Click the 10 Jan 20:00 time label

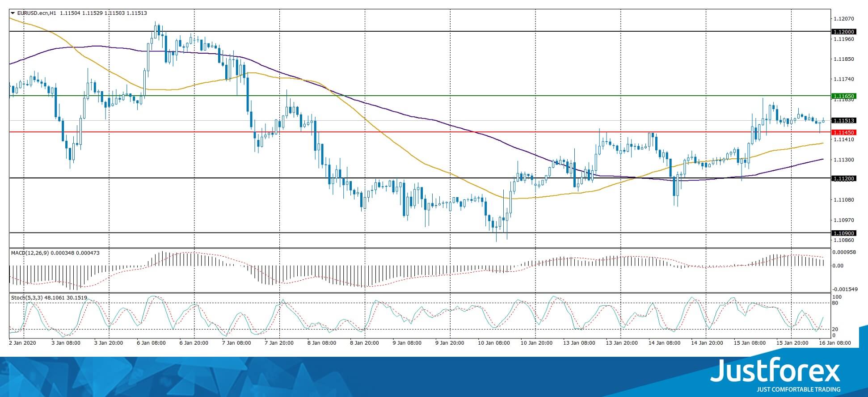537,343
